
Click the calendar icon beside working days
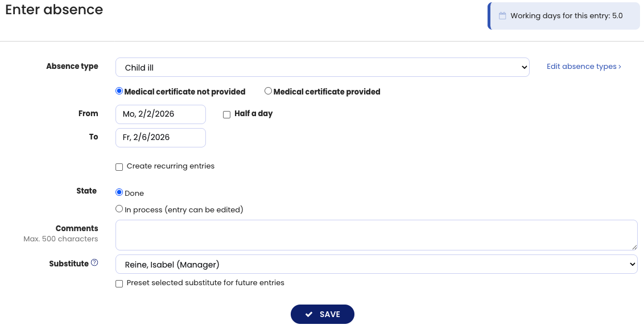tap(502, 16)
